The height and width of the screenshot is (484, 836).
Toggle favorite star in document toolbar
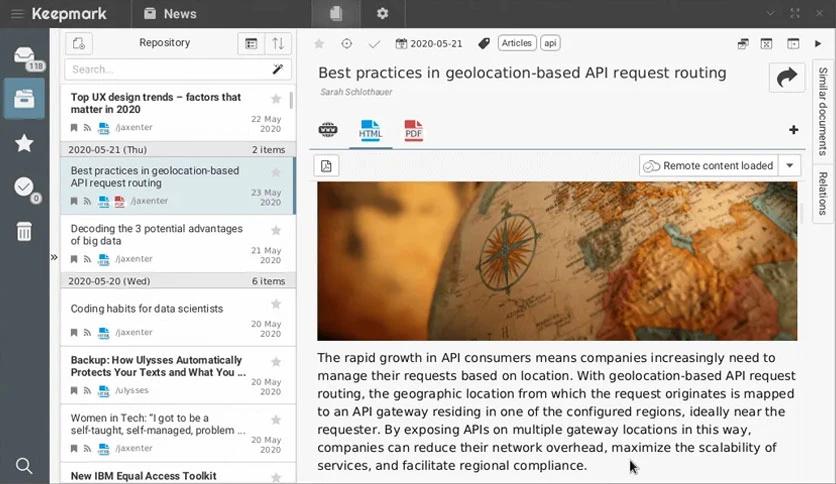coord(319,43)
